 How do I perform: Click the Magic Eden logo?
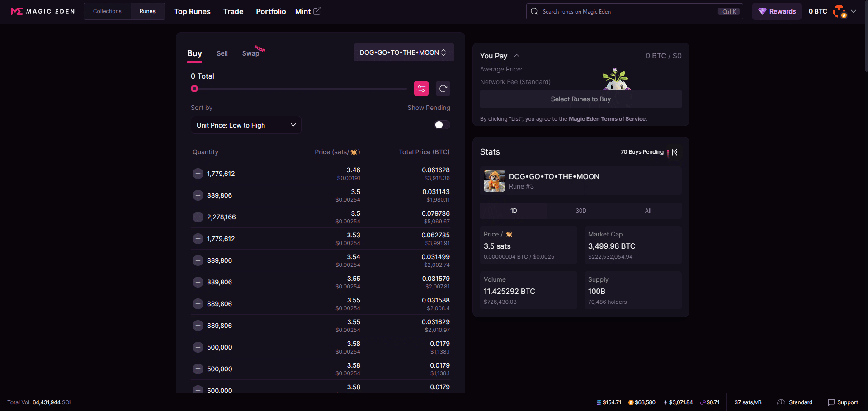point(42,11)
